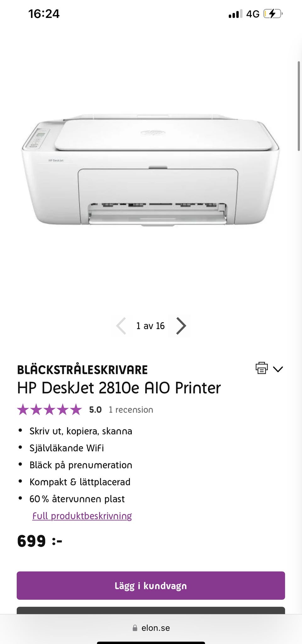Click the dark button below Lägg i kundvagn
The width and height of the screenshot is (302, 644).
[x=151, y=610]
